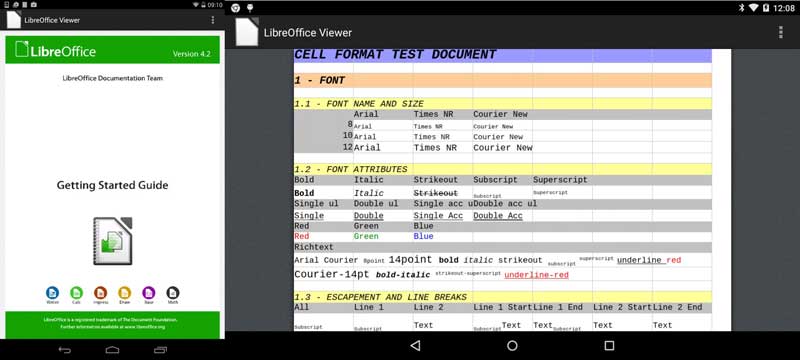Select the 'CELL FORMAT TEST DOCUMENT' title cell
800x360 pixels.
click(x=503, y=56)
